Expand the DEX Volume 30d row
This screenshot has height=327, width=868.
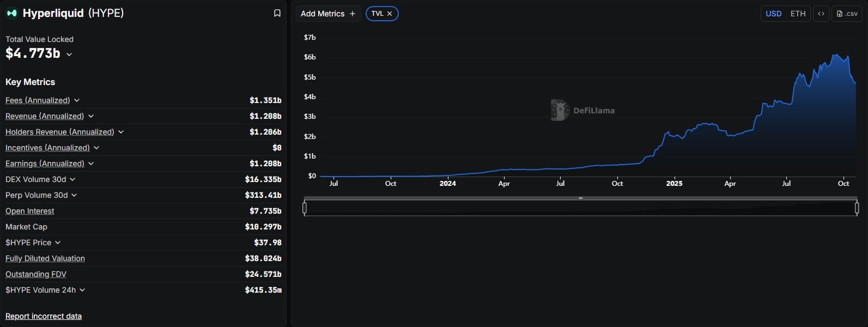tap(72, 179)
